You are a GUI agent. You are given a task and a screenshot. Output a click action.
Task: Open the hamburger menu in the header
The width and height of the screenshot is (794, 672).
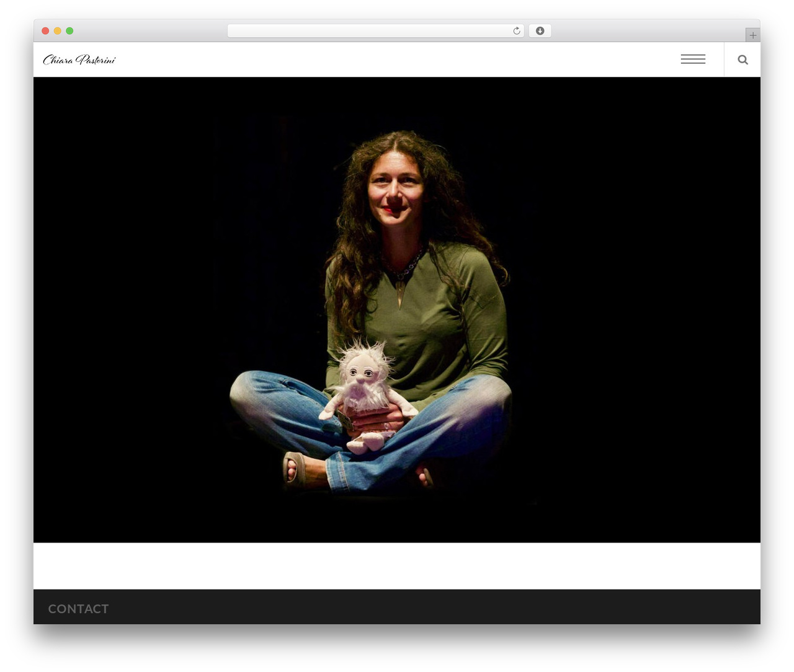coord(693,60)
